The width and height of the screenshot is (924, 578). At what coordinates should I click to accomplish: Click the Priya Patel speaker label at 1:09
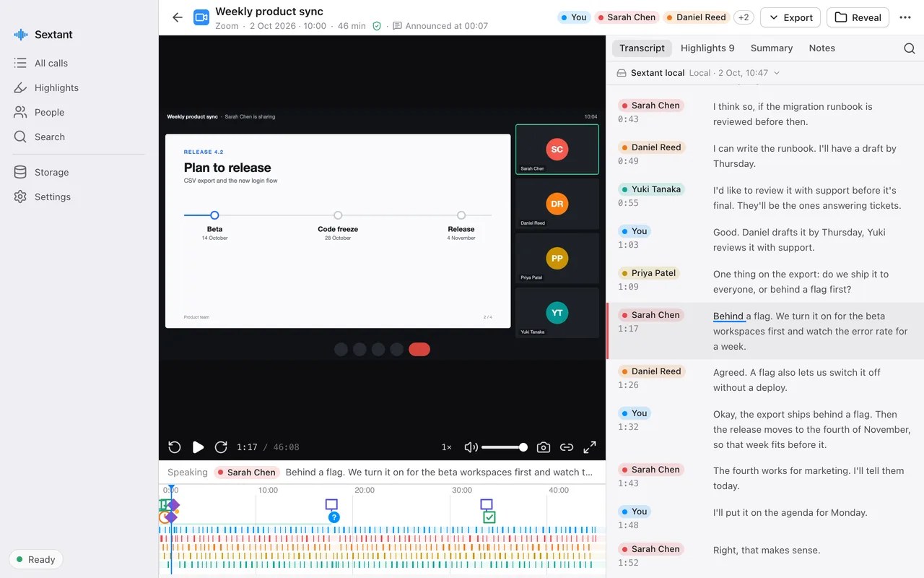coord(650,273)
